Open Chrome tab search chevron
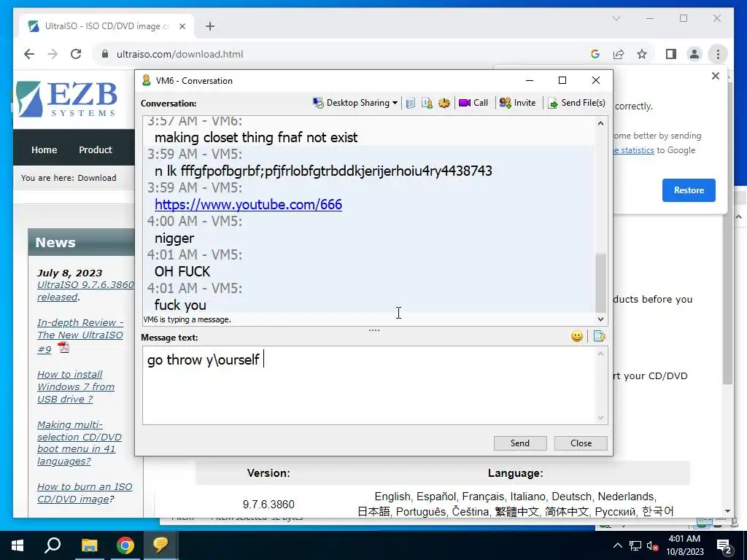The width and height of the screenshot is (747, 560). (x=616, y=18)
